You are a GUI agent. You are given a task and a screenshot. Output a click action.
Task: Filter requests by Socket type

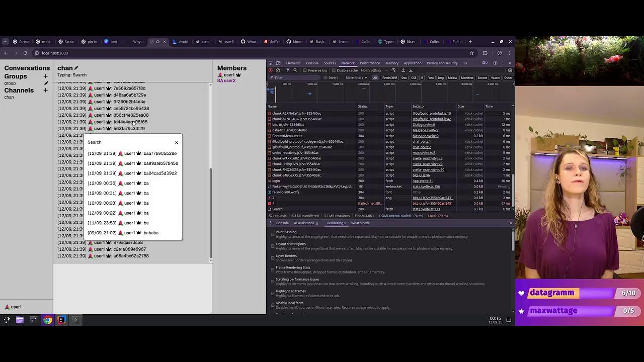point(482,78)
